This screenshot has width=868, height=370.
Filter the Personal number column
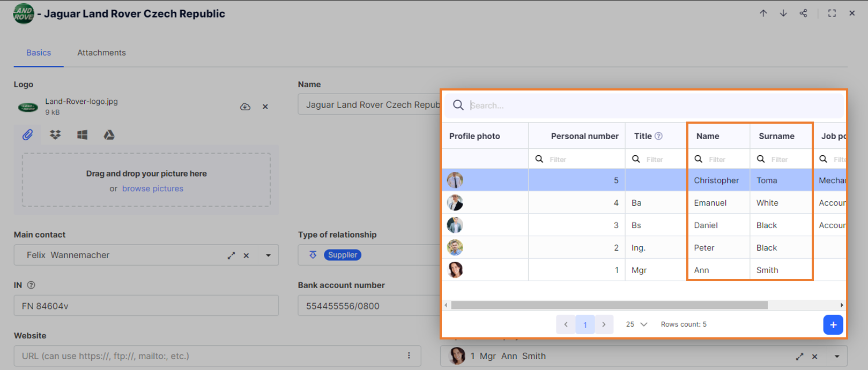tap(577, 159)
